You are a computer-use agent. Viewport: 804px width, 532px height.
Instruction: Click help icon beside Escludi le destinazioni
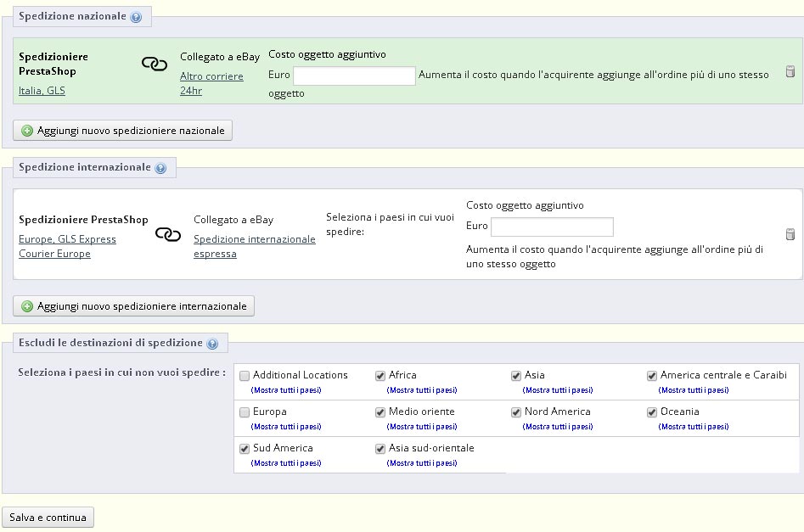click(212, 344)
